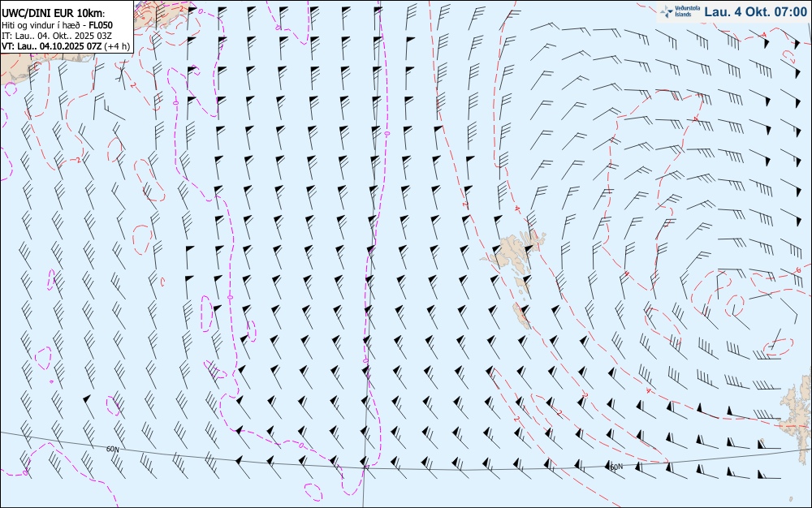Select the 'Lau. 4 Okt. 07:00' timestamp
The height and width of the screenshot is (508, 812).
tap(755, 11)
